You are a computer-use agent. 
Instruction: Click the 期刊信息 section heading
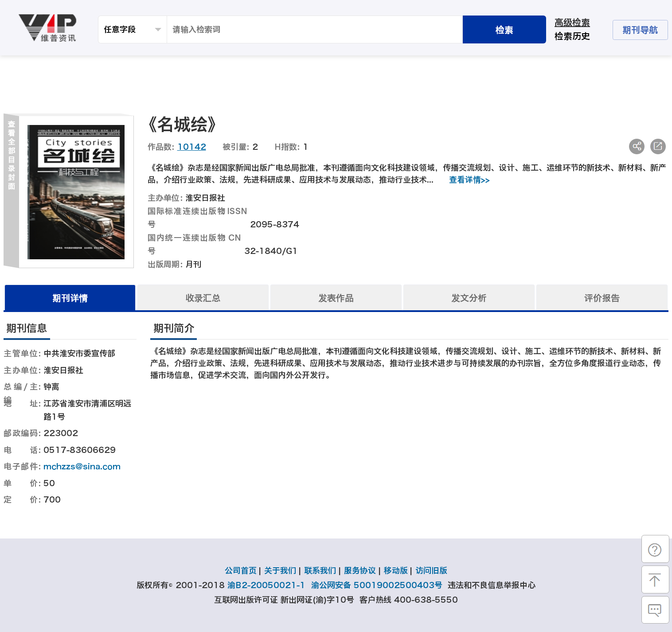tap(27, 328)
